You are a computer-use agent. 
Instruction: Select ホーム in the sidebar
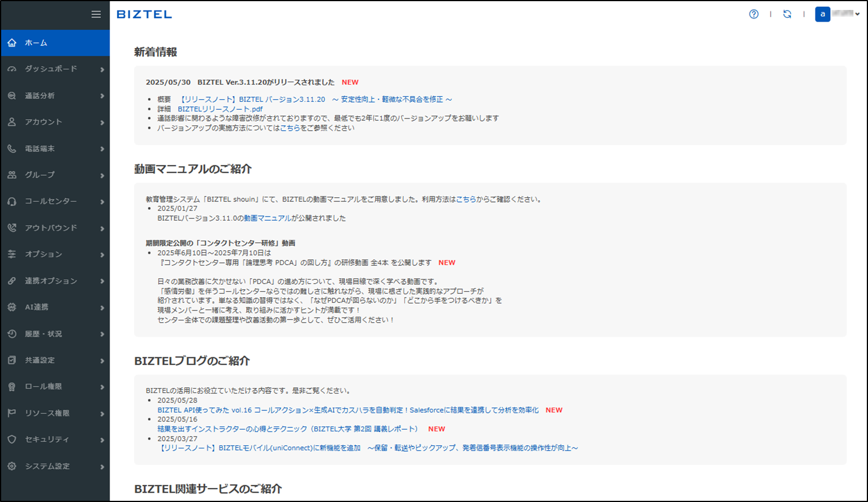click(x=55, y=43)
